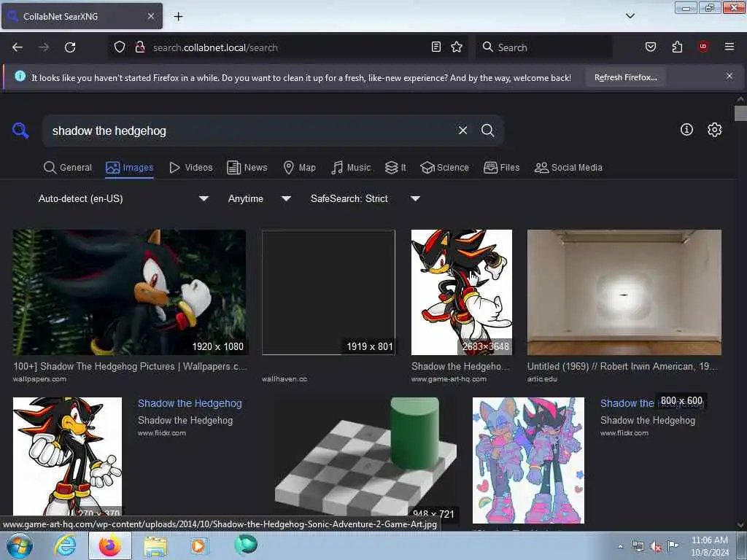Open the 1920 x 1080 Shadow wallpaper thumbnail
Screen dimensions: 747x560
pos(130,292)
